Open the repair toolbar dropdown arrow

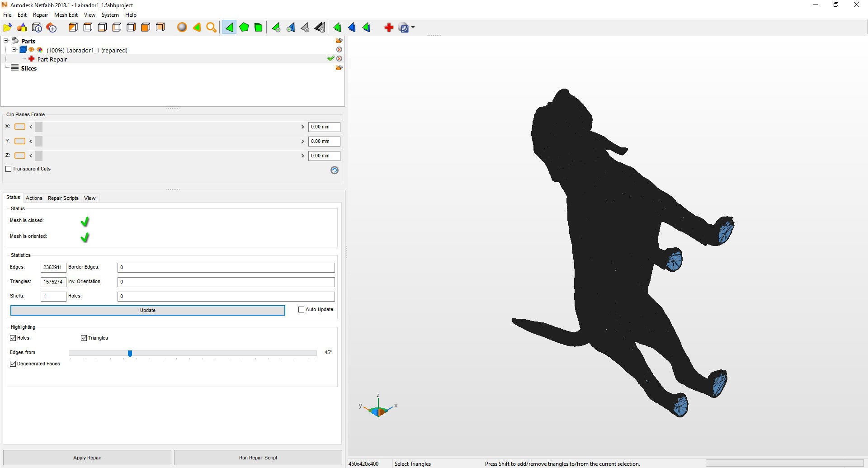[x=413, y=28]
